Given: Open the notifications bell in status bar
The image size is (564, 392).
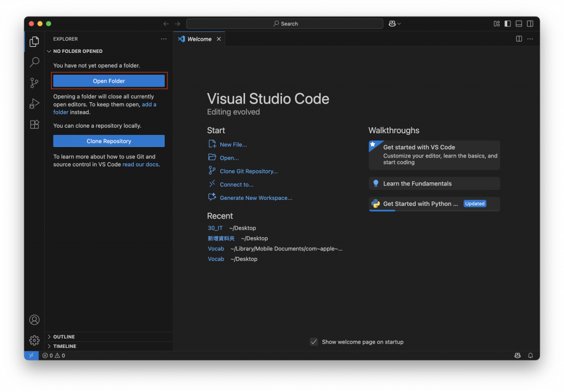Looking at the screenshot, I should pos(530,356).
